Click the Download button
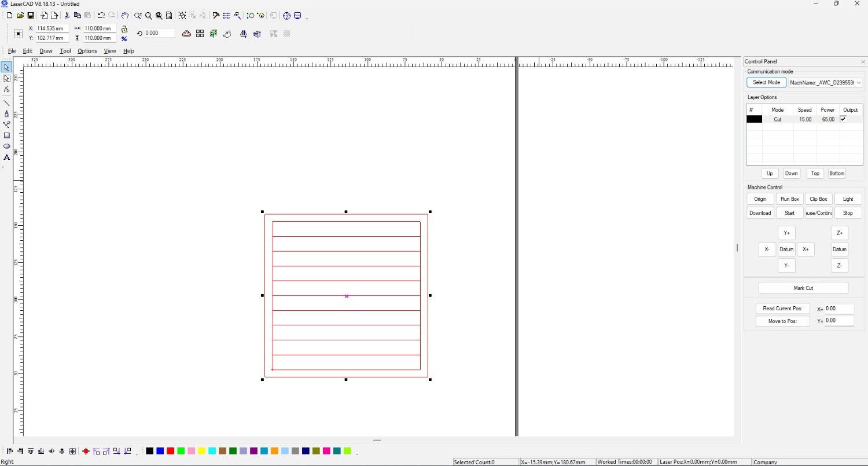The image size is (868, 466). 760,213
